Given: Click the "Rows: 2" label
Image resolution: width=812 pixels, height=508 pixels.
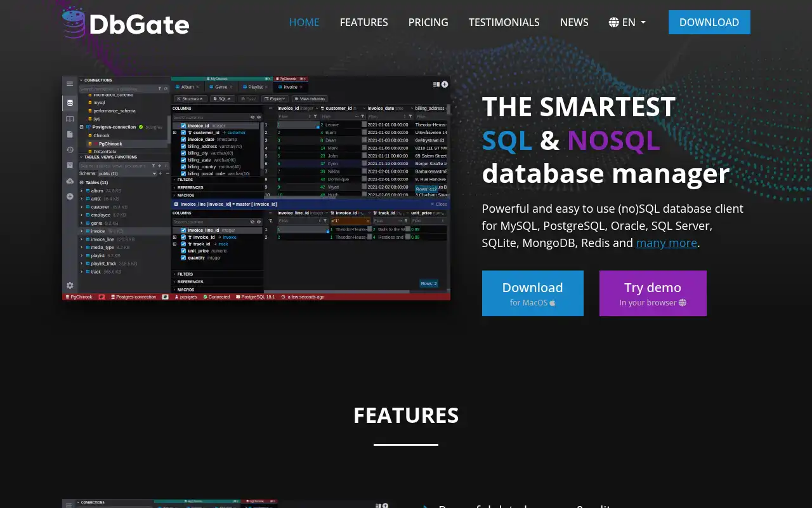Looking at the screenshot, I should [x=429, y=283].
